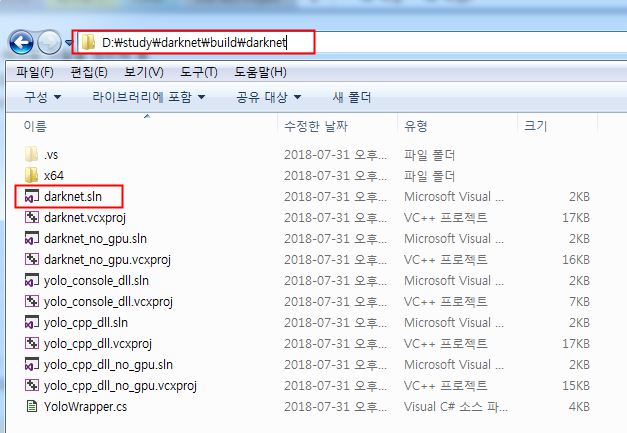
Task: Click the 16KB size of darknet_no_gpu.vcxproj
Action: pyautogui.click(x=576, y=259)
